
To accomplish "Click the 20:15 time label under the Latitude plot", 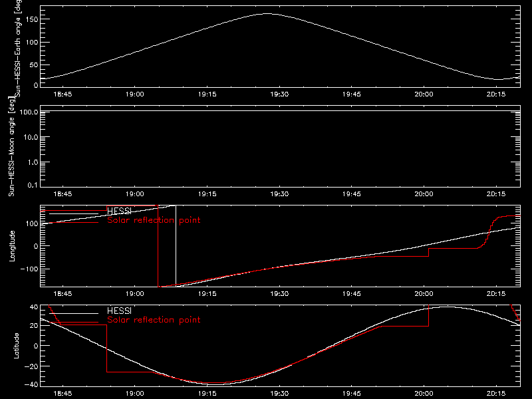I will click(496, 393).
